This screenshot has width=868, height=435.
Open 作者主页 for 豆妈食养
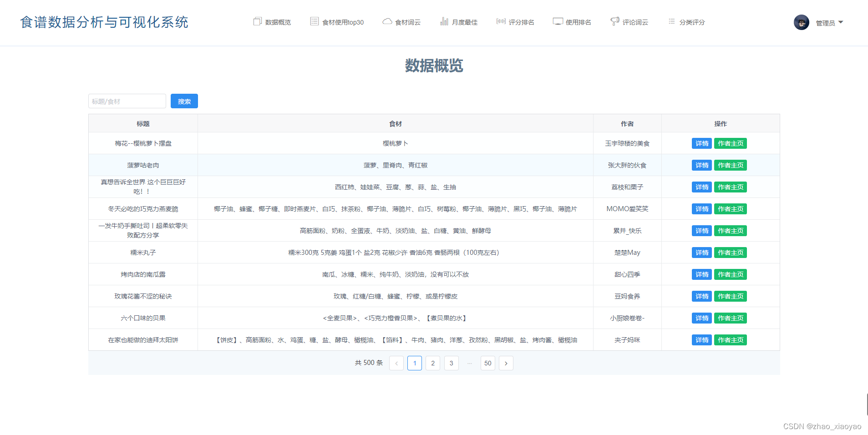(731, 296)
